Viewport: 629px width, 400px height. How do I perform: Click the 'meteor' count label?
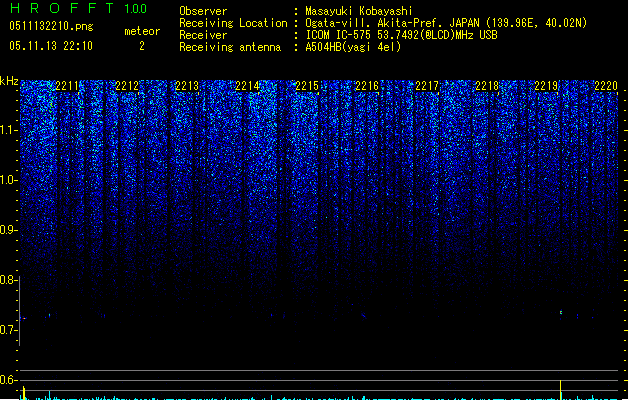coord(142,31)
